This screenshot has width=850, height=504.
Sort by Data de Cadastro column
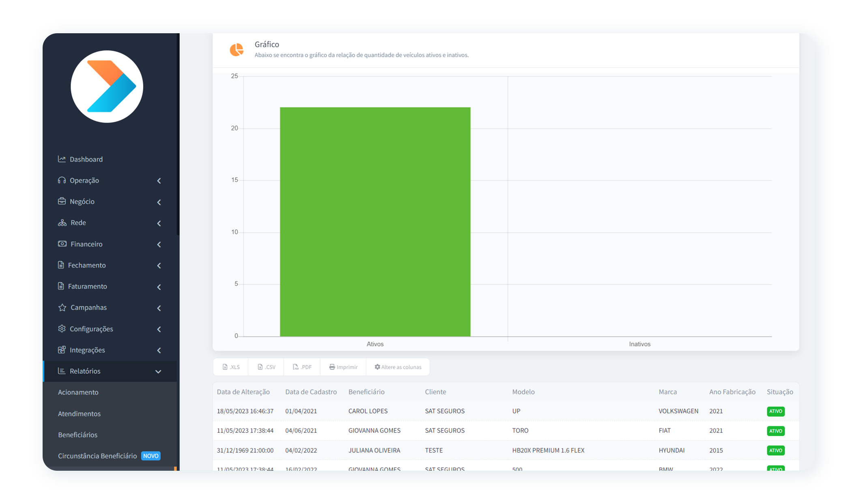[x=311, y=392]
